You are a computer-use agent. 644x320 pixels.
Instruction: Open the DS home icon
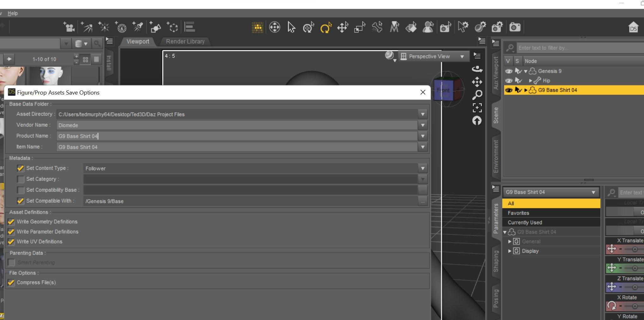(x=633, y=28)
